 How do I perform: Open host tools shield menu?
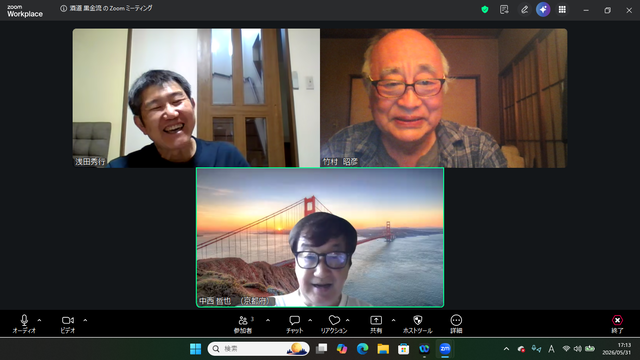coord(418,324)
